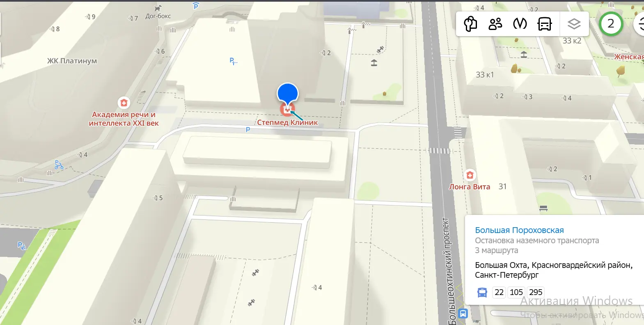Select the parking P icon near Степмед Клиник
Viewport: 644px width, 325px height.
[x=248, y=130]
